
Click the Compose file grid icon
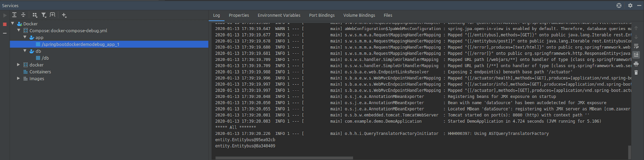pos(26,31)
